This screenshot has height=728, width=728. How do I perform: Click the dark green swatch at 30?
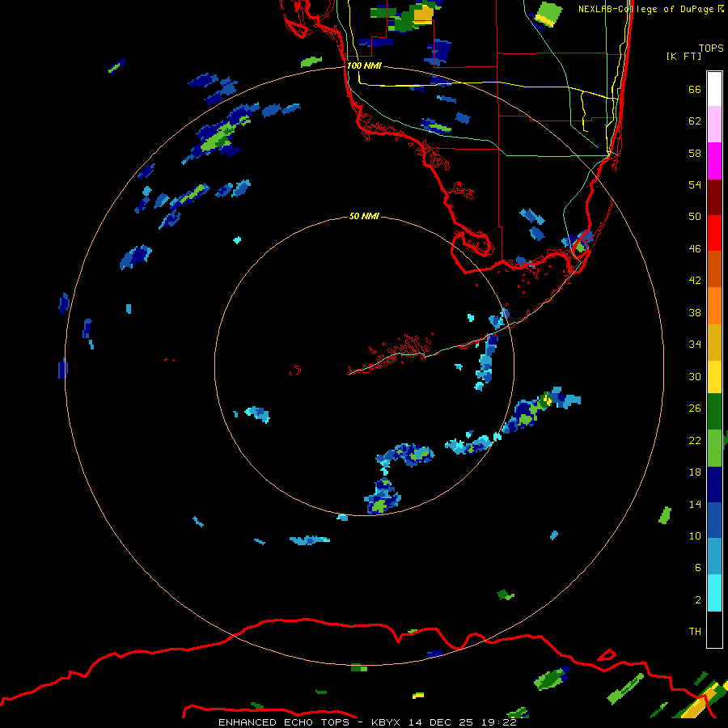(x=714, y=412)
